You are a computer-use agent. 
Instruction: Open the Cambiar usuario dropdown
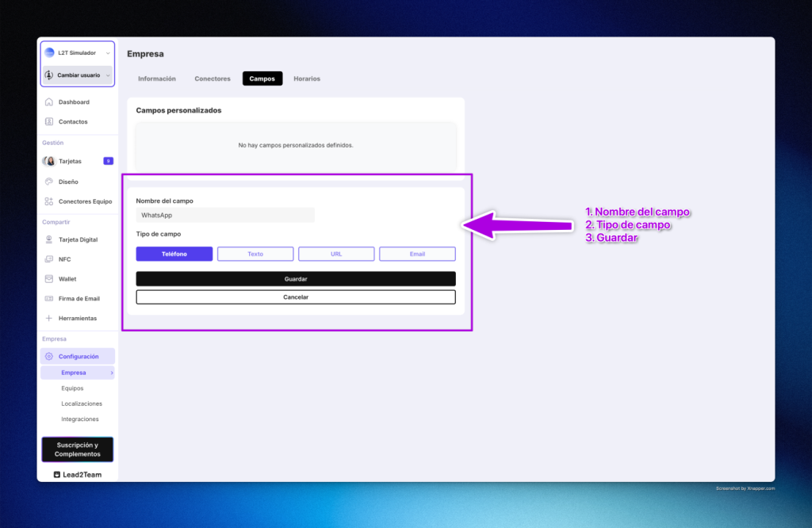107,75
